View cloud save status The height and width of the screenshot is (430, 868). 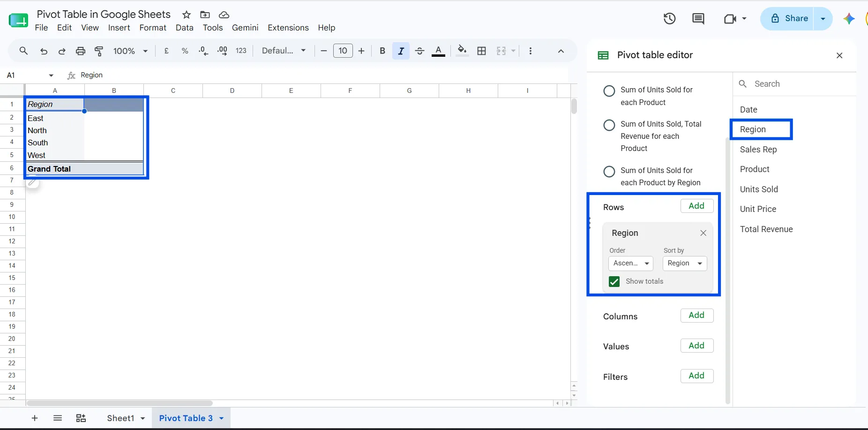pos(224,15)
